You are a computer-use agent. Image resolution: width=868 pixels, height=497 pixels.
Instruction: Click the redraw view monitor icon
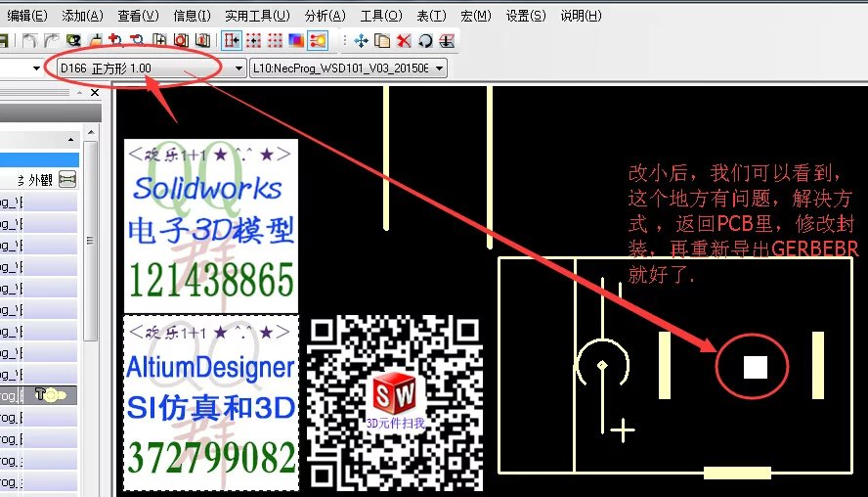click(x=73, y=40)
